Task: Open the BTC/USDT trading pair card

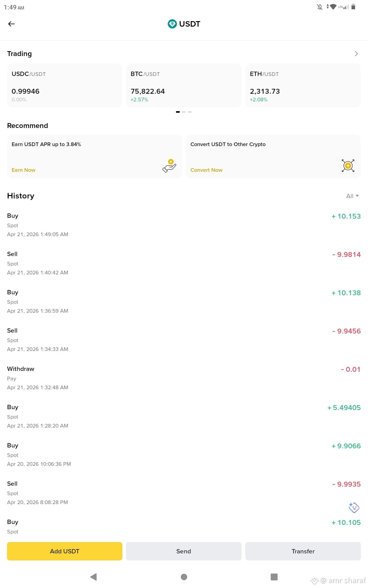Action: [x=184, y=85]
